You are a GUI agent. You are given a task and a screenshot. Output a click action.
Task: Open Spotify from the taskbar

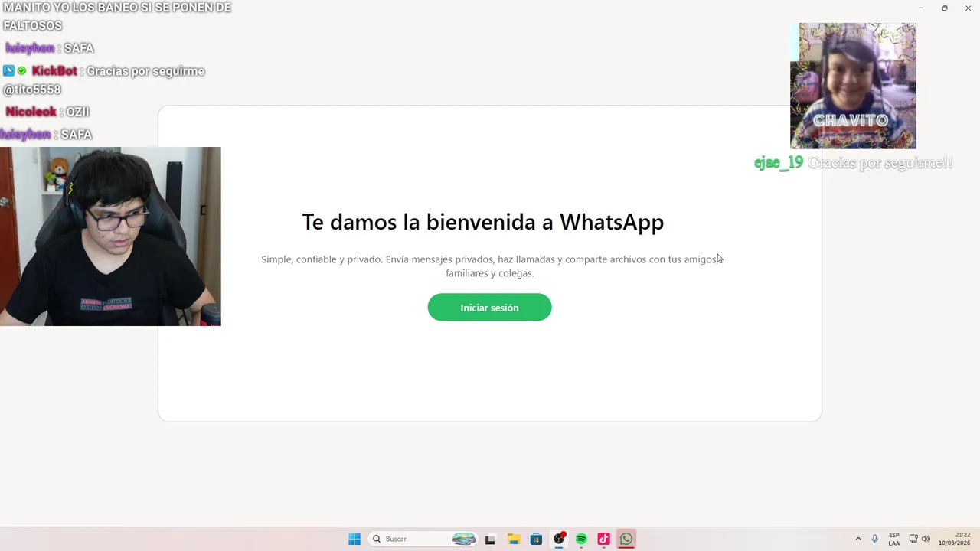(581, 539)
